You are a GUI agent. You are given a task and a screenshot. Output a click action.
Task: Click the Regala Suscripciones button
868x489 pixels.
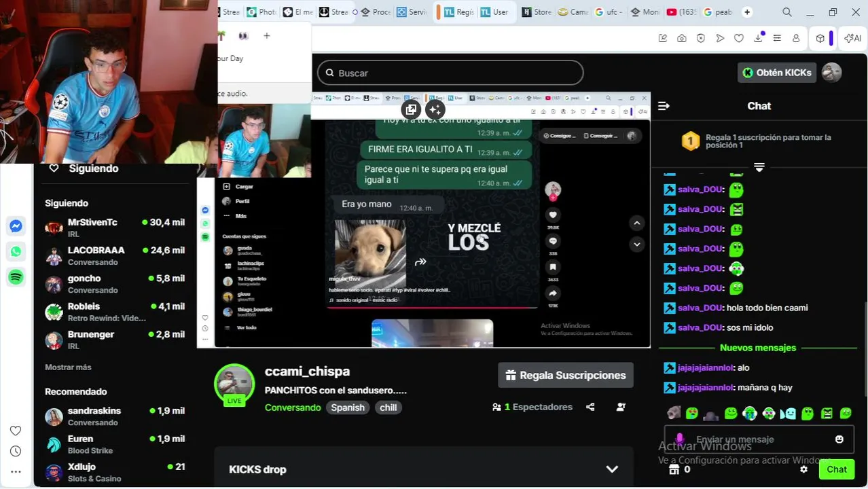click(565, 375)
